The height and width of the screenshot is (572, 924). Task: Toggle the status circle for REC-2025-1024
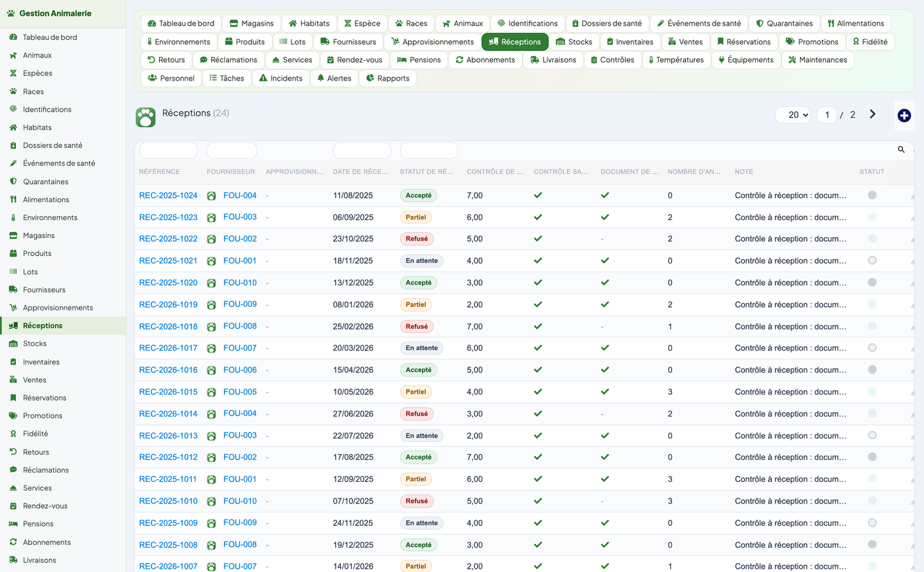[872, 195]
